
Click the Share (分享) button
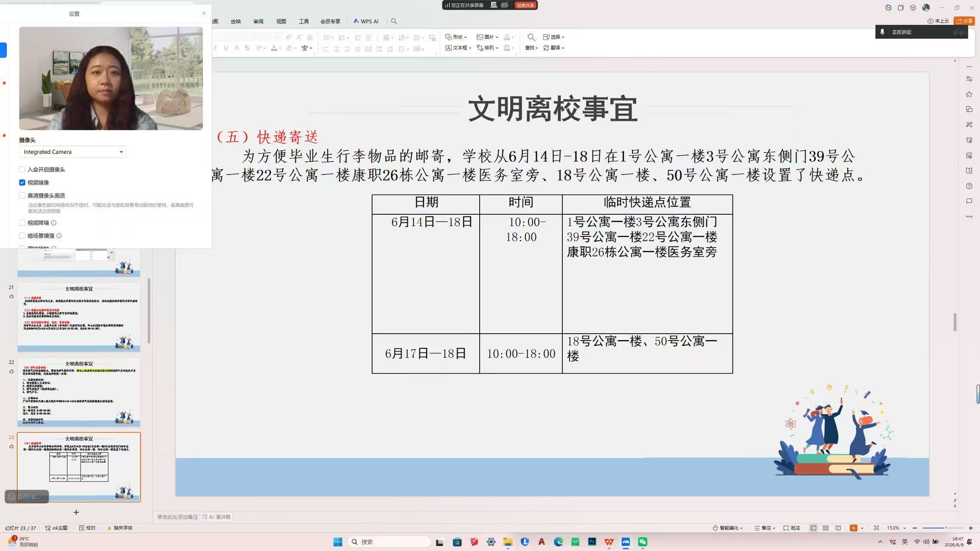point(964,21)
